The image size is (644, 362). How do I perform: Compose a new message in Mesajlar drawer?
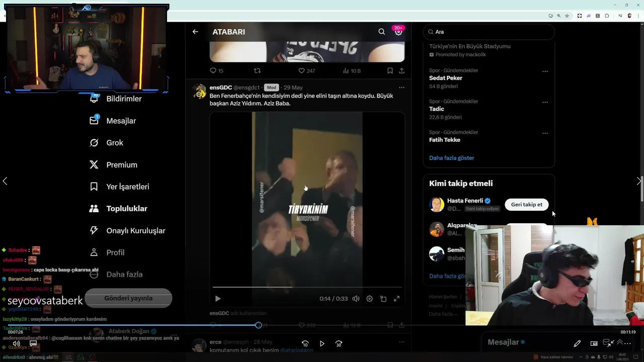pyautogui.click(x=607, y=342)
